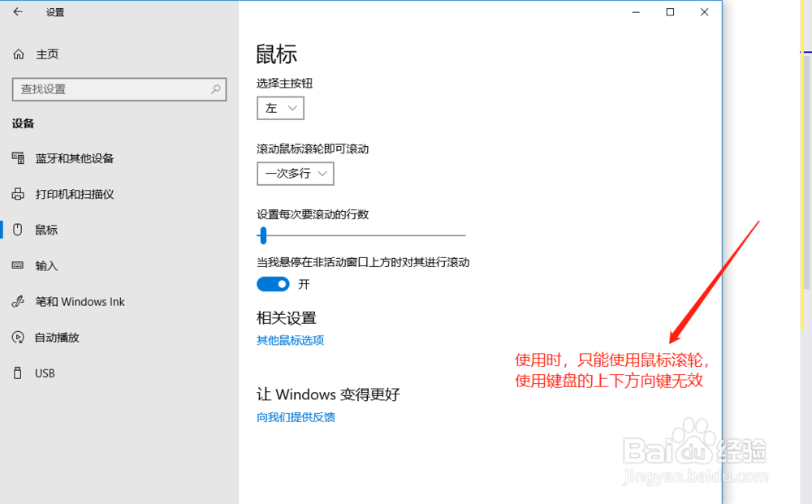Click the Bluetooth devices icon
812x504 pixels.
pos(18,157)
